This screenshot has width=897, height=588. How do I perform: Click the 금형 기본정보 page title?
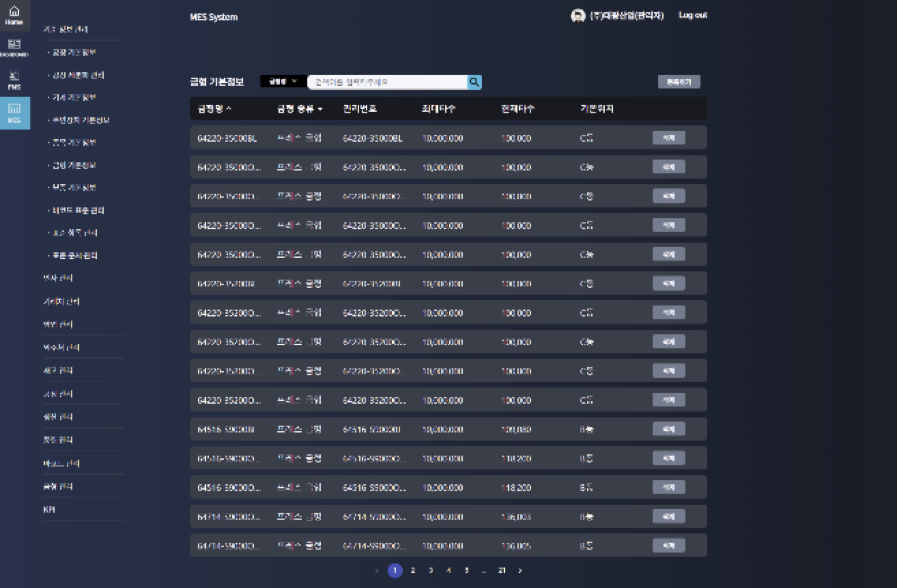point(217,82)
